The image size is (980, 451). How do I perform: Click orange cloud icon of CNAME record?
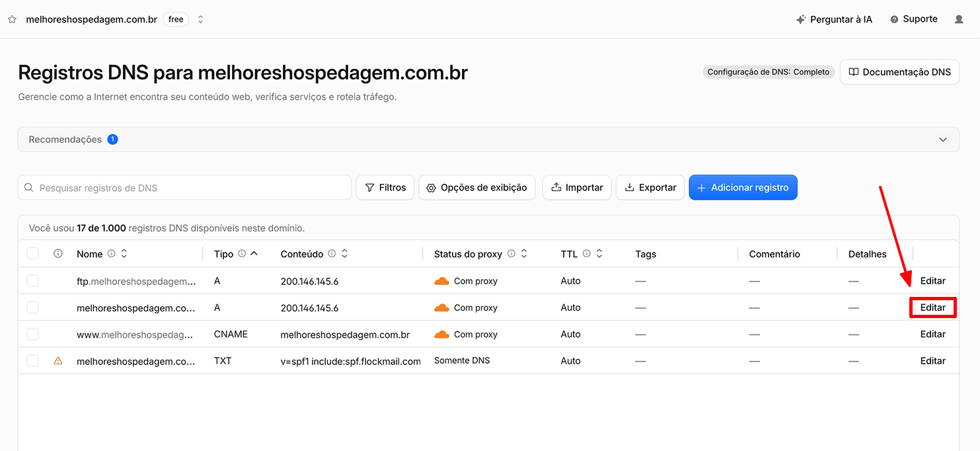pos(441,334)
